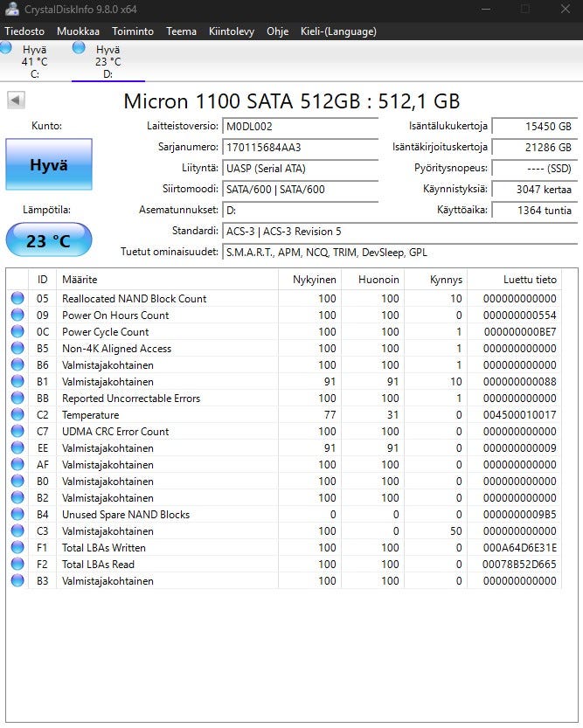Click the Hyvä health status button
Viewport: 583px width, 728px height.
point(48,164)
